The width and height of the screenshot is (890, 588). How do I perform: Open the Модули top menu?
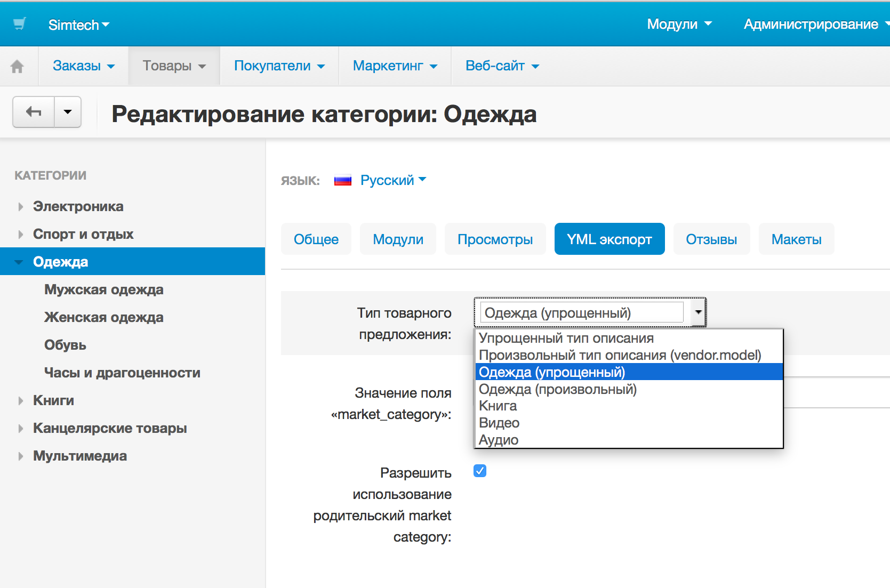[x=679, y=24]
